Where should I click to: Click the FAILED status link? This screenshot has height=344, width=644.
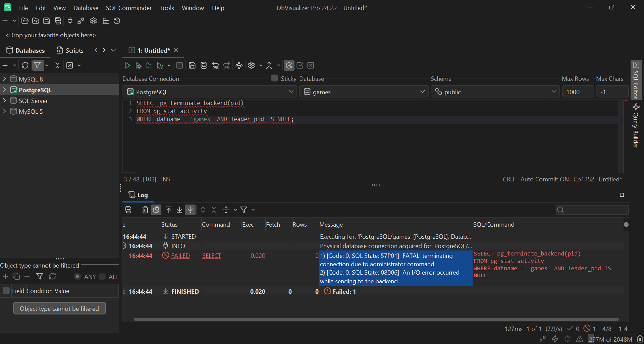click(180, 256)
